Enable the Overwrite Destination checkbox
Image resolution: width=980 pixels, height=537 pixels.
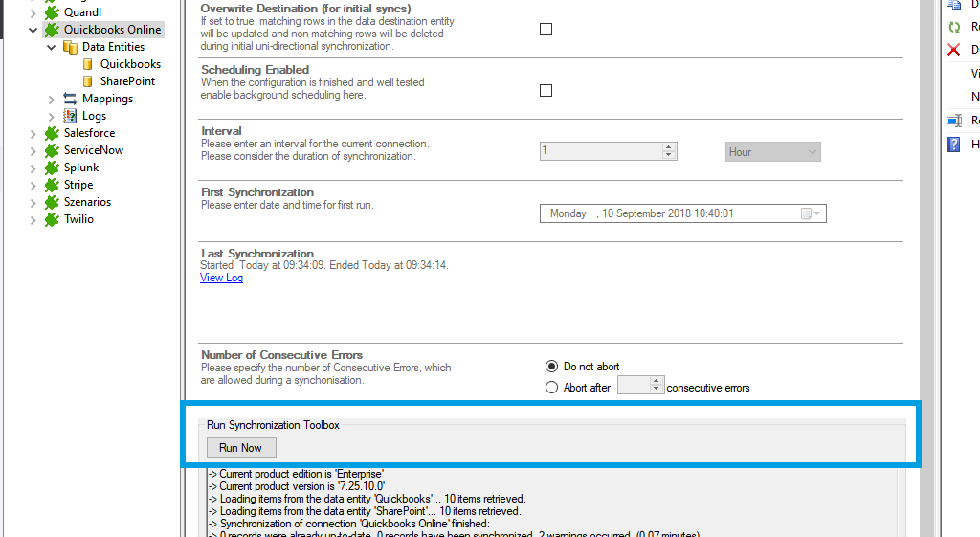point(546,30)
